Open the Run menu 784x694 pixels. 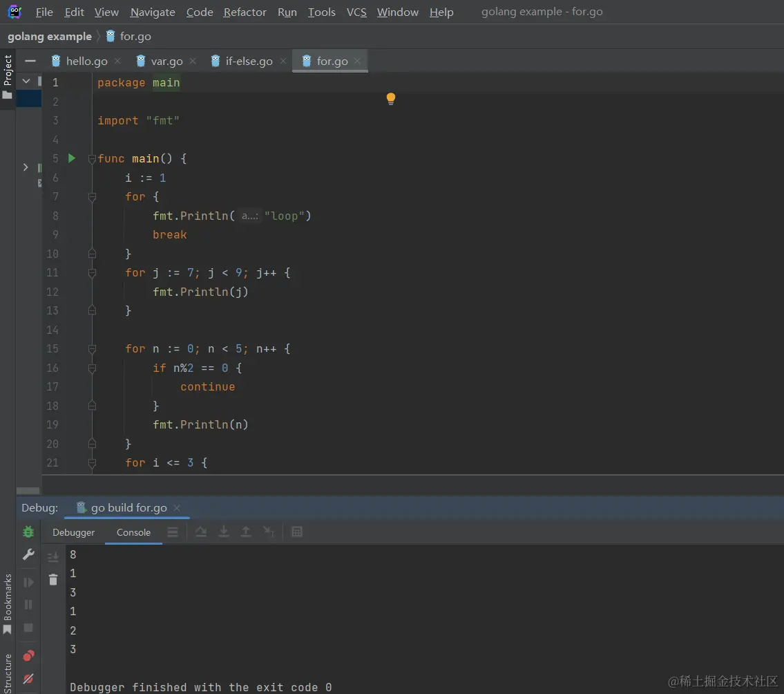[x=287, y=12]
